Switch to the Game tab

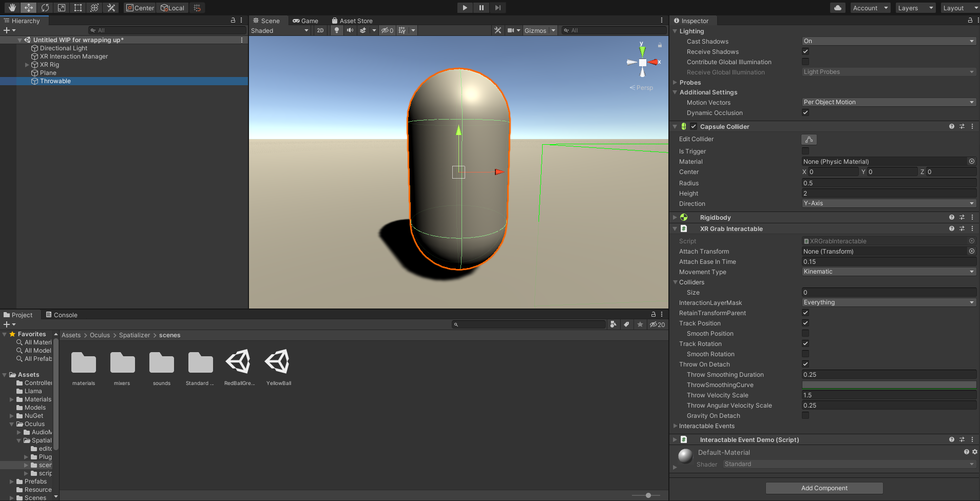coord(305,21)
